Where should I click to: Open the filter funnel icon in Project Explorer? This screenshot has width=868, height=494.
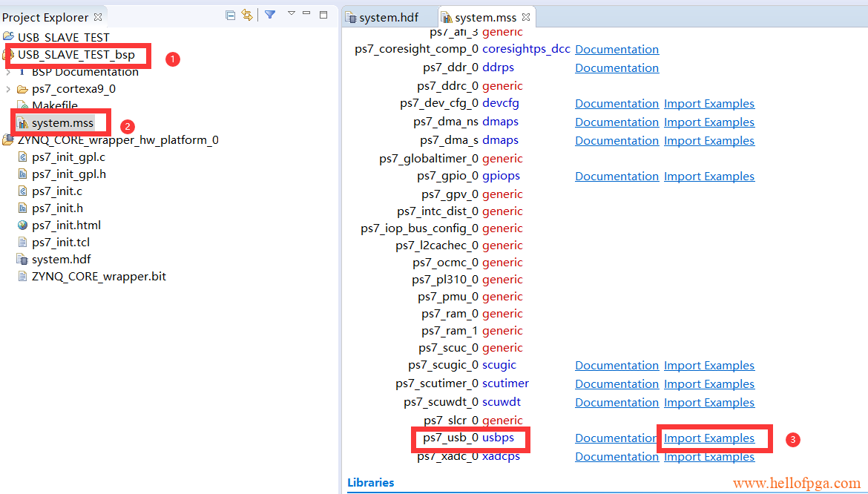270,15
